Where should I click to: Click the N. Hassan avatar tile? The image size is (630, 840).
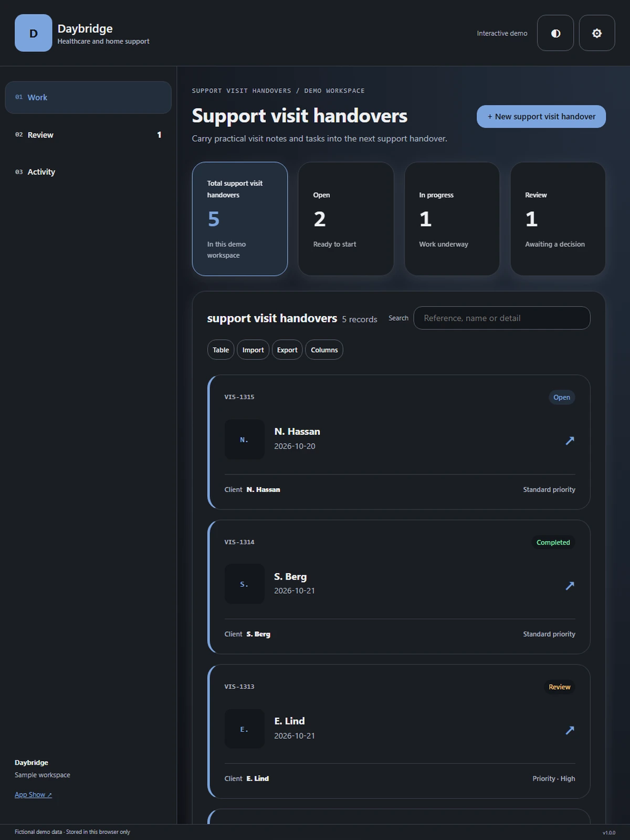point(245,439)
